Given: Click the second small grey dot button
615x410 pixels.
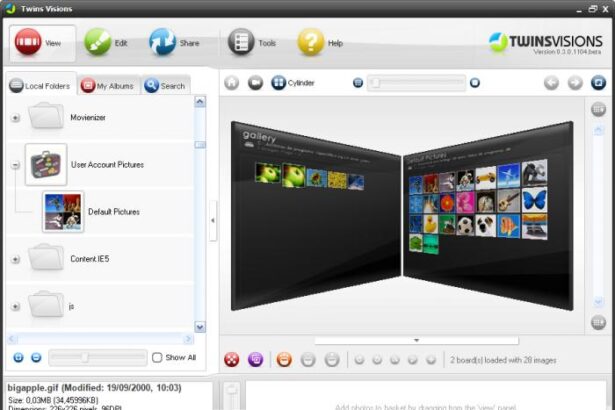Looking at the screenshot, I should 377,360.
